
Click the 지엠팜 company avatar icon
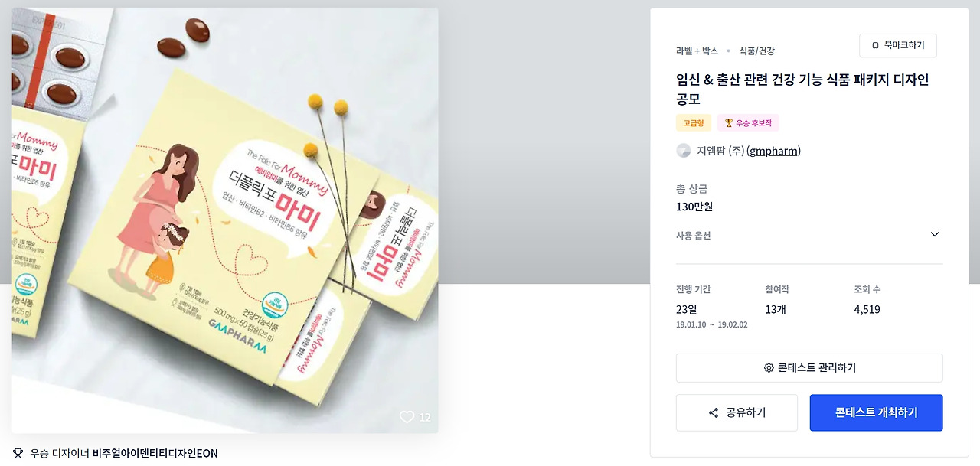(x=684, y=151)
